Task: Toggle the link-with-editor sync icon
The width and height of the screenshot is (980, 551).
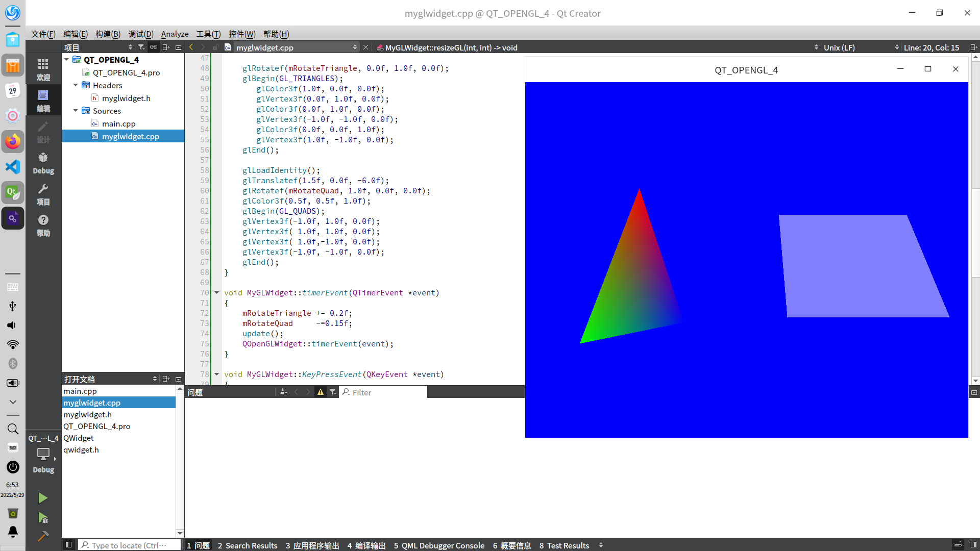Action: tap(154, 47)
